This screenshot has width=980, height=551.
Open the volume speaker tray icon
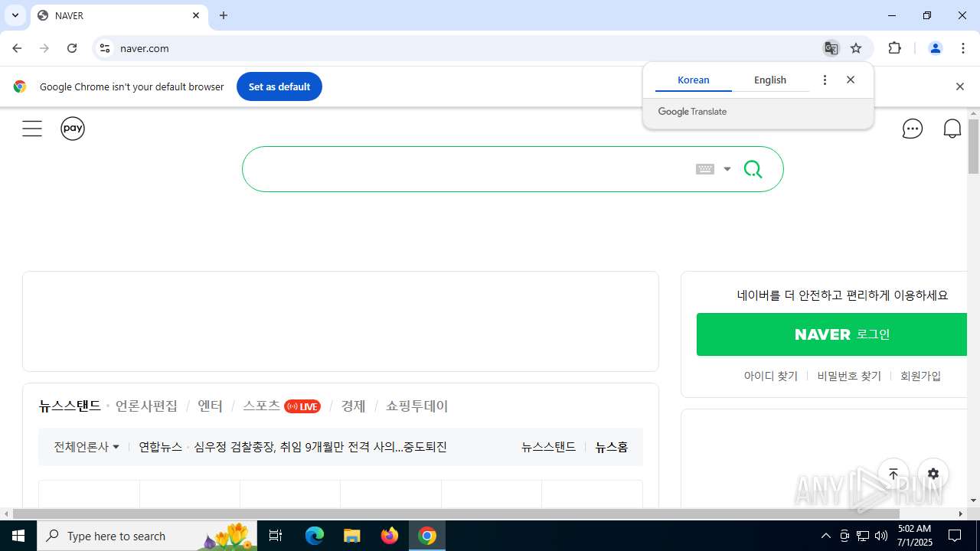pos(881,536)
